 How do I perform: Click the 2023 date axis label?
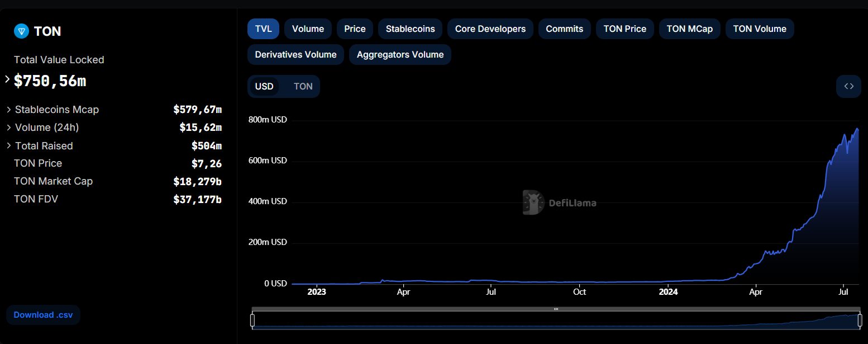[317, 292]
